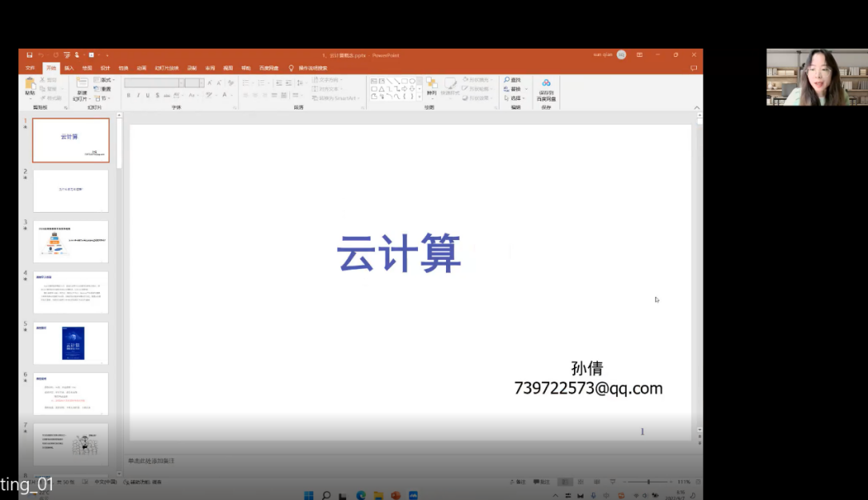Click the Save icon in quick access toolbar
Image resolution: width=868 pixels, height=500 pixels.
(30, 55)
